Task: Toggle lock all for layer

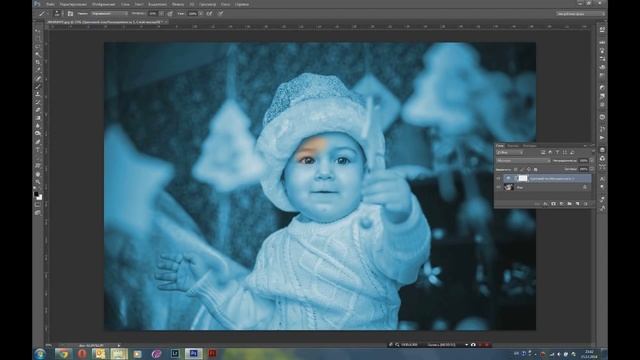Action: pos(536,169)
